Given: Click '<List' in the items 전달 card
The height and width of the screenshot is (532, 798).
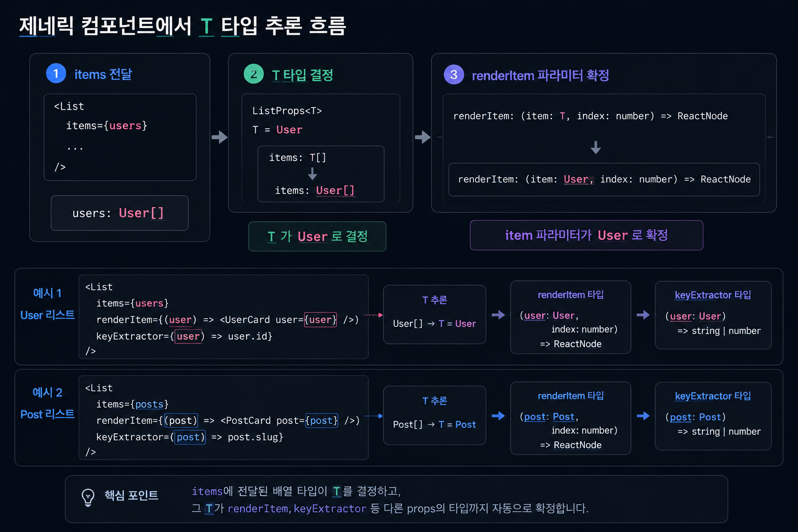Looking at the screenshot, I should (x=69, y=107).
